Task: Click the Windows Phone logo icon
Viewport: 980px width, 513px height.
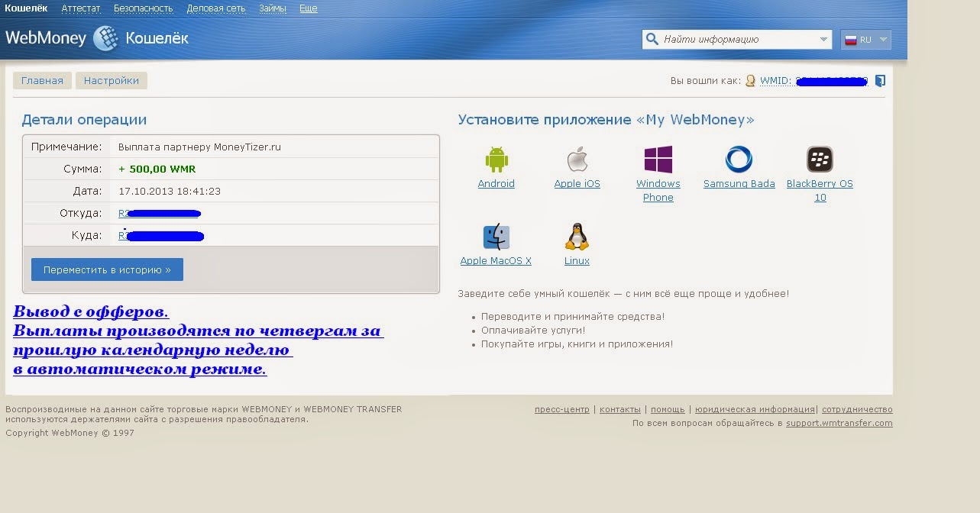Action: [x=658, y=160]
